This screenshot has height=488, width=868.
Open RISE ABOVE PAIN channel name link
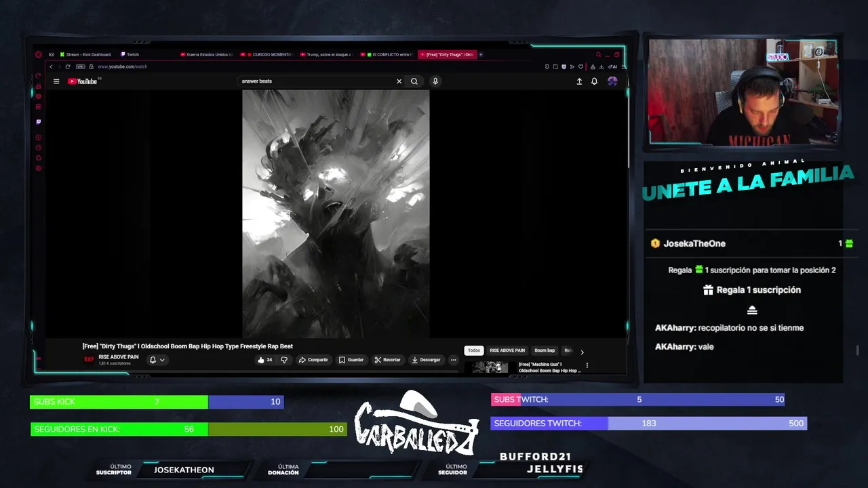[119, 357]
